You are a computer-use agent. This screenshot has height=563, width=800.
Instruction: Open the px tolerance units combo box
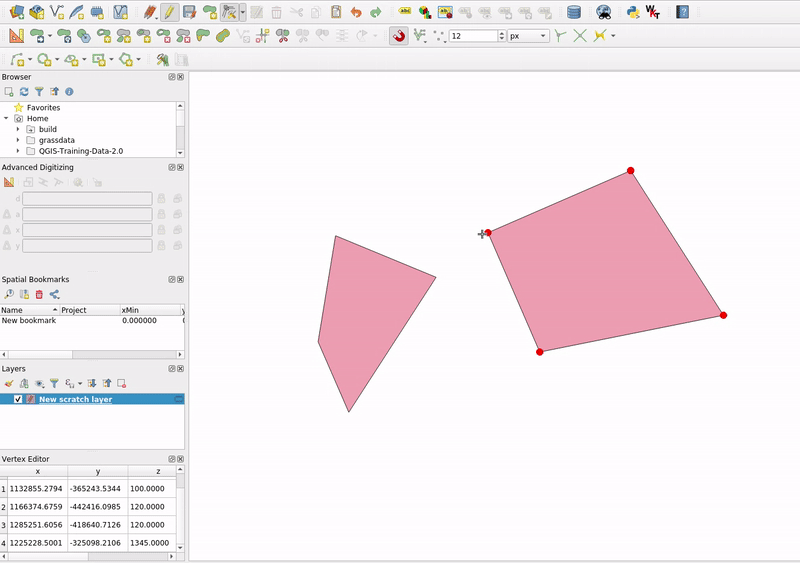pos(528,36)
